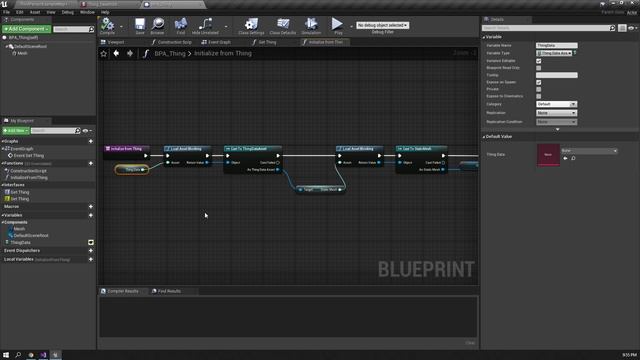The image size is (640, 360).
Task: Open My Blueprint view options eye
Action: coord(87,131)
